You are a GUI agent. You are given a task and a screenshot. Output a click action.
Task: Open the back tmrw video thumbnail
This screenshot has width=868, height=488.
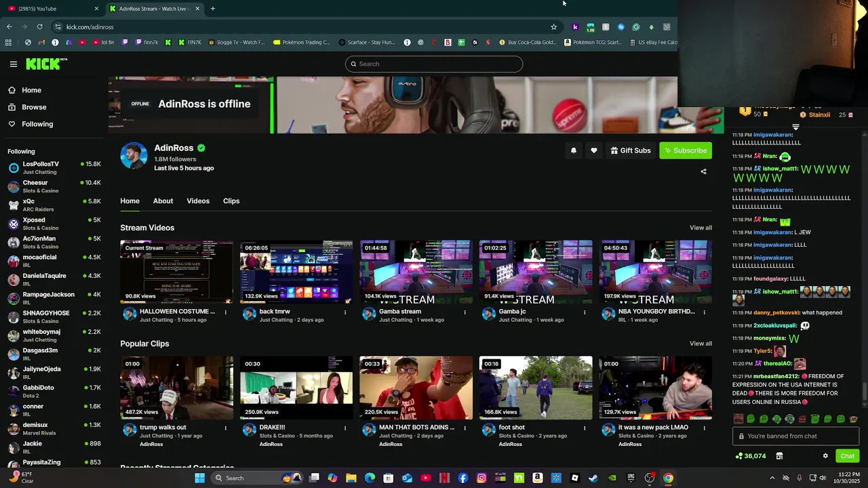point(296,272)
